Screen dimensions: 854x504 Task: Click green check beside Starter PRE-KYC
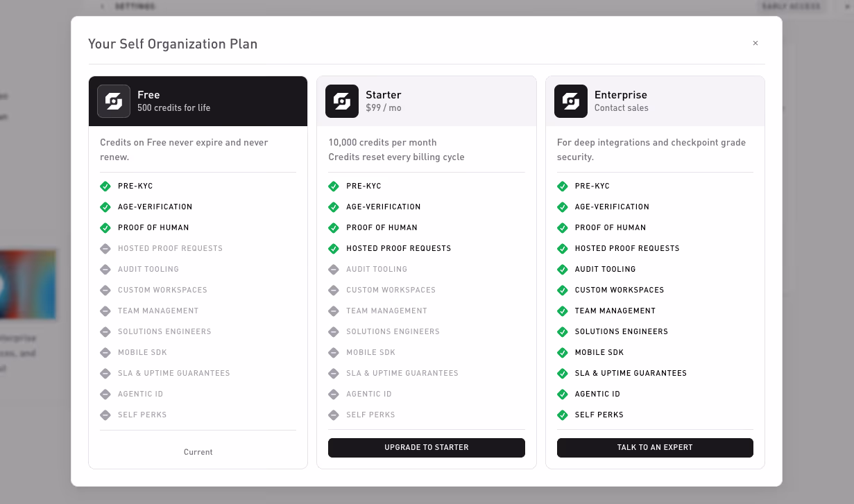[x=334, y=186]
